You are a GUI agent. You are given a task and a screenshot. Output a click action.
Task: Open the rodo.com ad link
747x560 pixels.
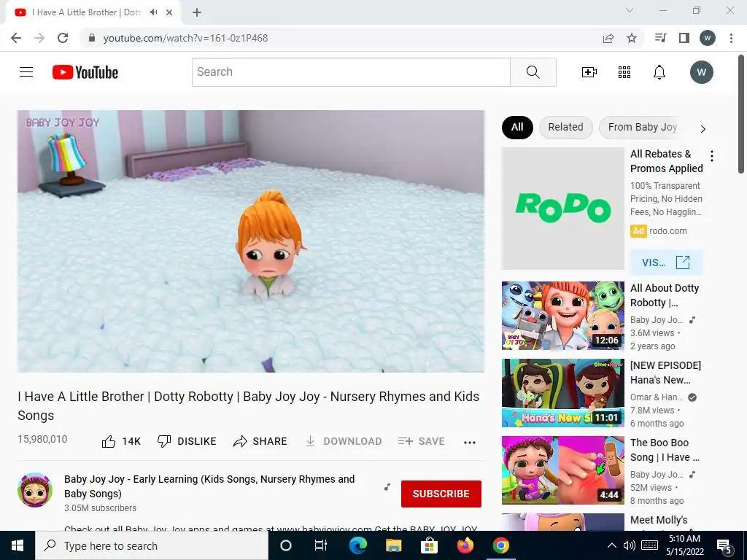click(x=668, y=231)
